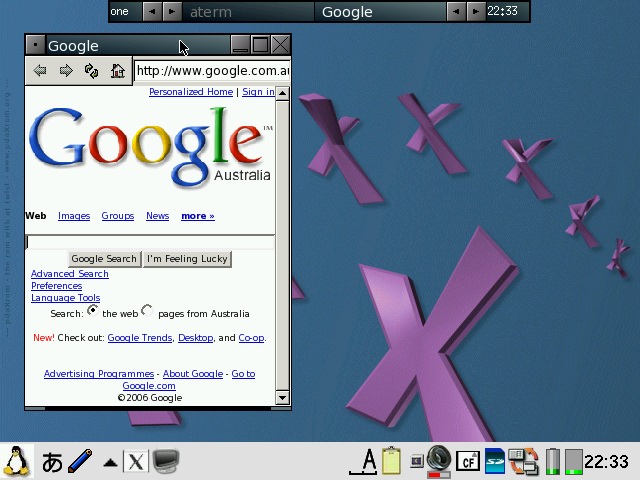The image size is (640, 480).
Task: Click the Google Search button
Action: [104, 259]
